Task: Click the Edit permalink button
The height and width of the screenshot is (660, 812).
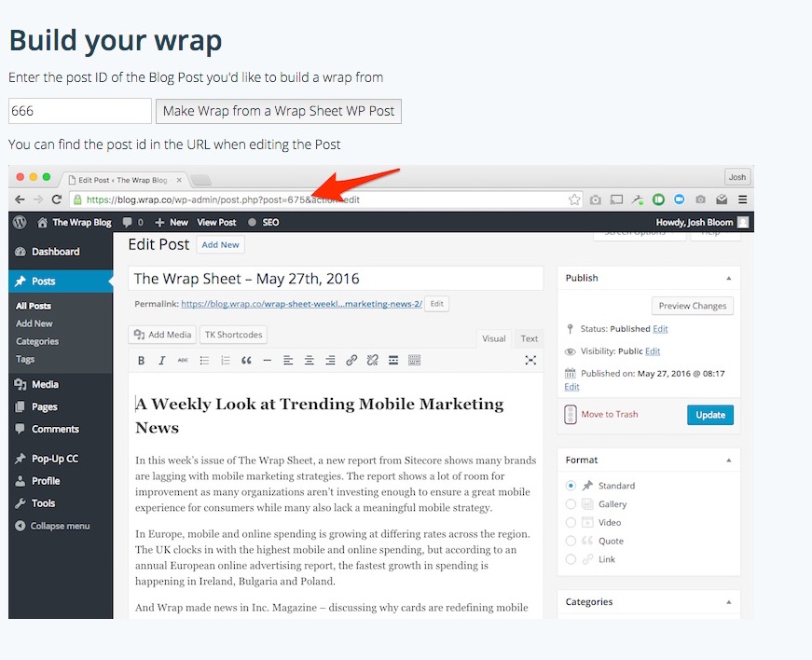Action: pyautogui.click(x=436, y=304)
